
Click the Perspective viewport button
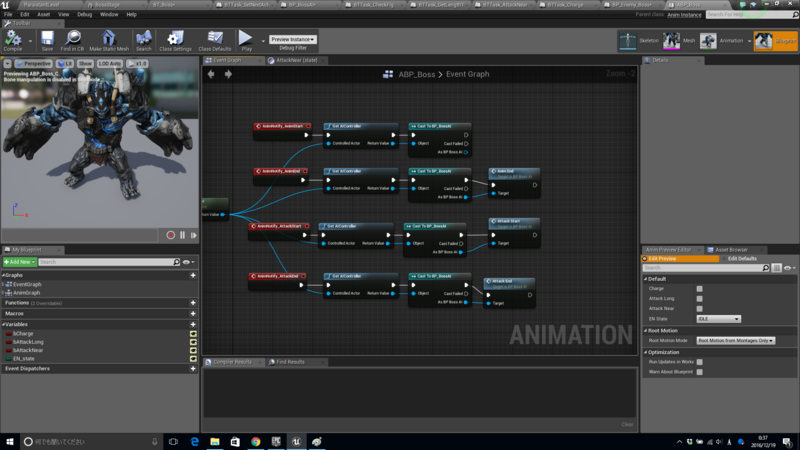tap(34, 64)
